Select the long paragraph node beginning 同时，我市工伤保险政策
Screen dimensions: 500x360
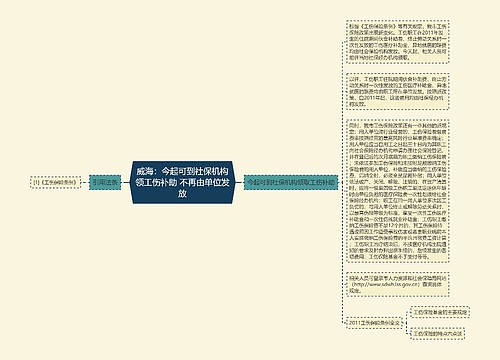(x=398, y=191)
